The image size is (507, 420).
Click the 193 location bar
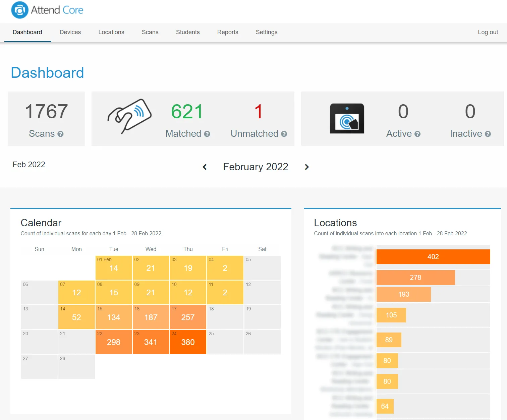404,294
